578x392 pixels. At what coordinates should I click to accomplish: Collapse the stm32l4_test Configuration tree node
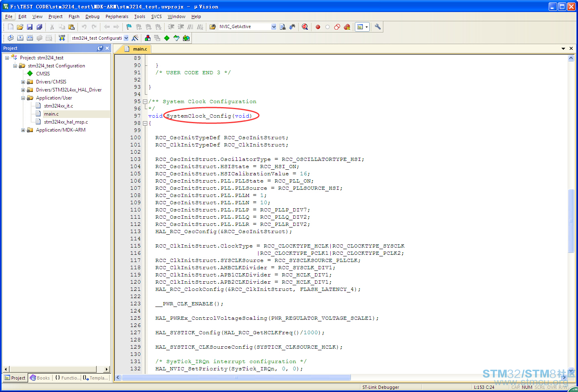coord(15,66)
